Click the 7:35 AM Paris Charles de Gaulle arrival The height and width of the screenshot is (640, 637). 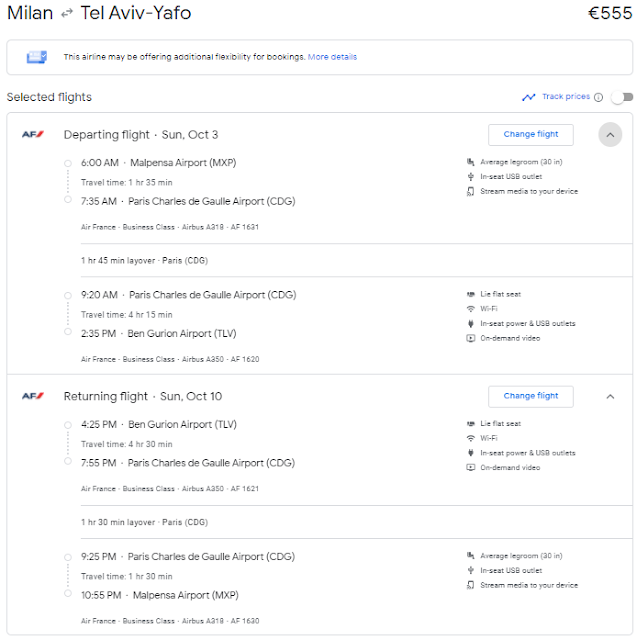pyautogui.click(x=188, y=201)
